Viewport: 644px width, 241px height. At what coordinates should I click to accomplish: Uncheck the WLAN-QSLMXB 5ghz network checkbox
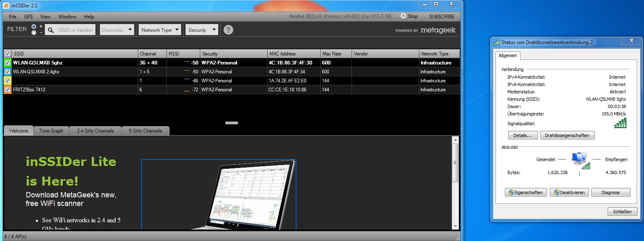tap(7, 63)
